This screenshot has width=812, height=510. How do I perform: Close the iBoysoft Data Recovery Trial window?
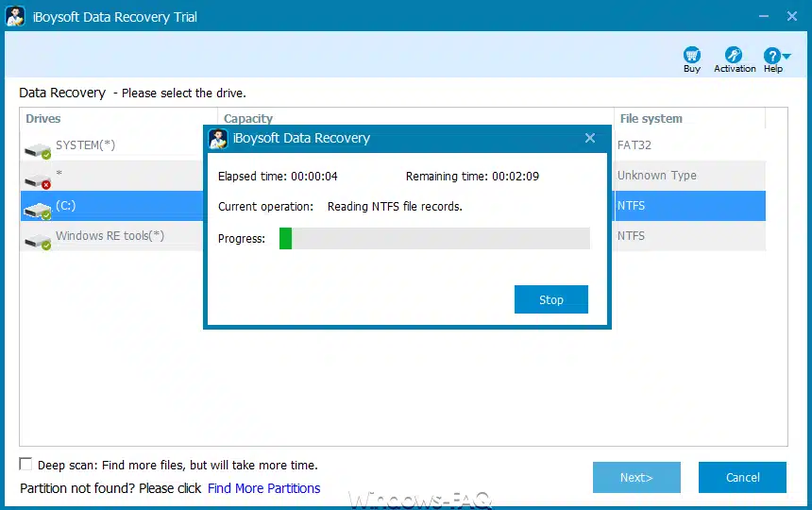(x=792, y=17)
